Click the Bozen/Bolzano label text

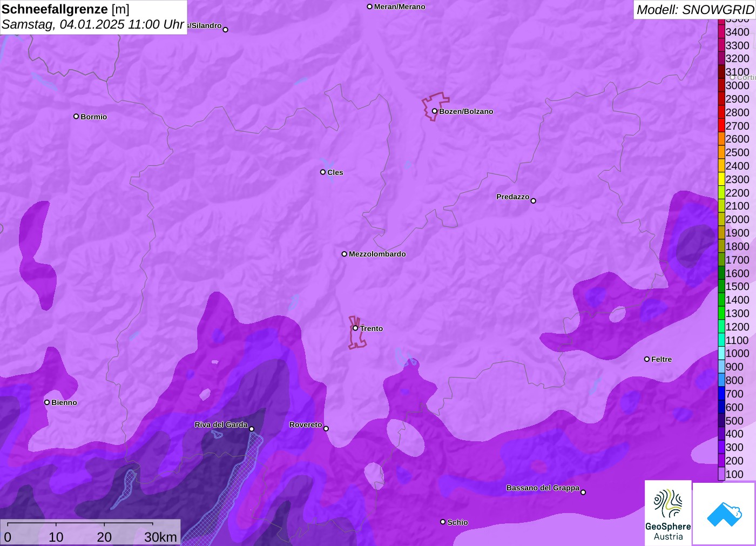point(466,111)
